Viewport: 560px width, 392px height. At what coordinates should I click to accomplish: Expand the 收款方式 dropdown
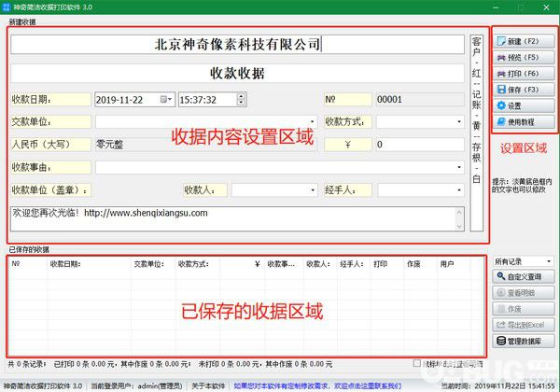459,122
